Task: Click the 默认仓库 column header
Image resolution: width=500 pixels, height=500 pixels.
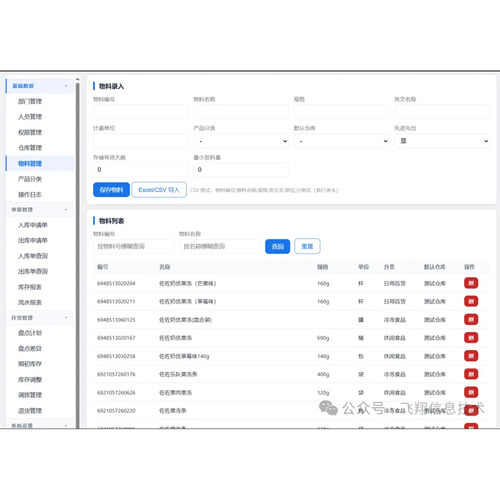Action: click(x=435, y=267)
